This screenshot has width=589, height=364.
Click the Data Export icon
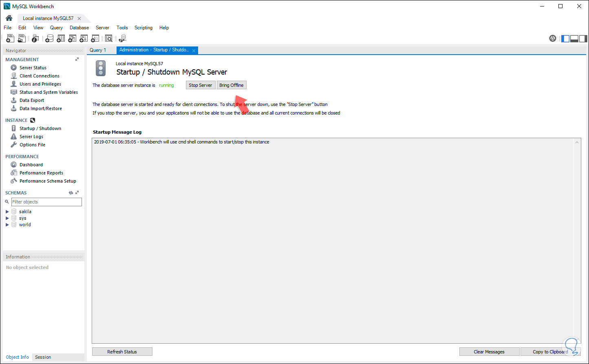(x=14, y=100)
